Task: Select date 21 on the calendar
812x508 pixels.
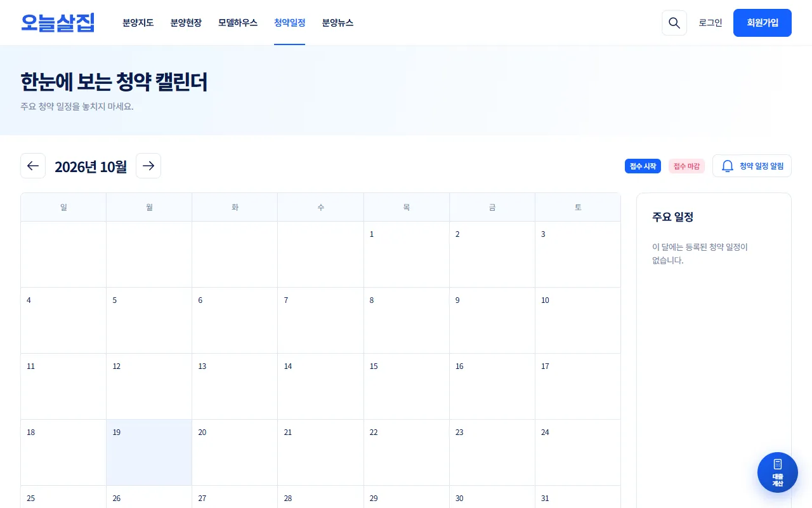Action: [x=320, y=452]
